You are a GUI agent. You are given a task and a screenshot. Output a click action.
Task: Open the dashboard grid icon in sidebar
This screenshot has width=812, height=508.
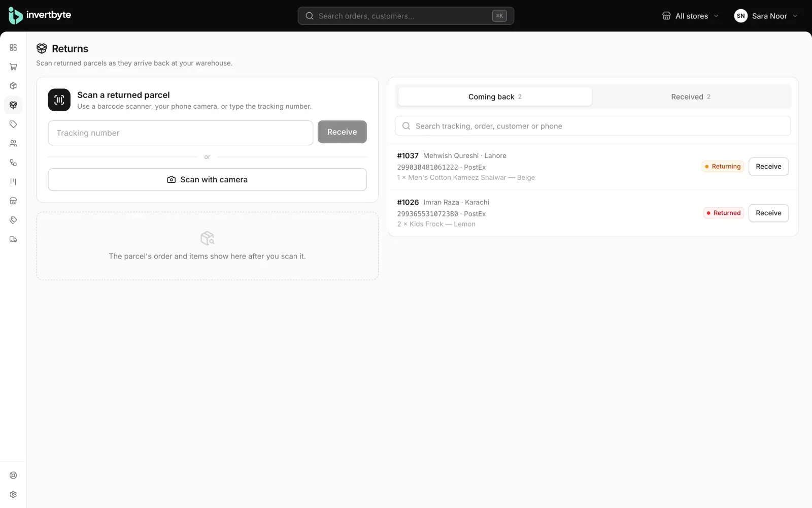(x=13, y=47)
